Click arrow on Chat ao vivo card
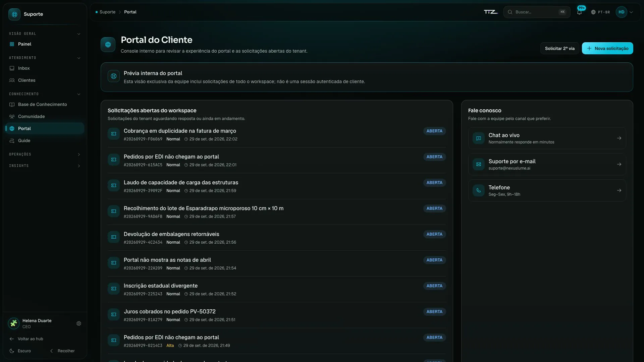The width and height of the screenshot is (644, 362). (619, 138)
